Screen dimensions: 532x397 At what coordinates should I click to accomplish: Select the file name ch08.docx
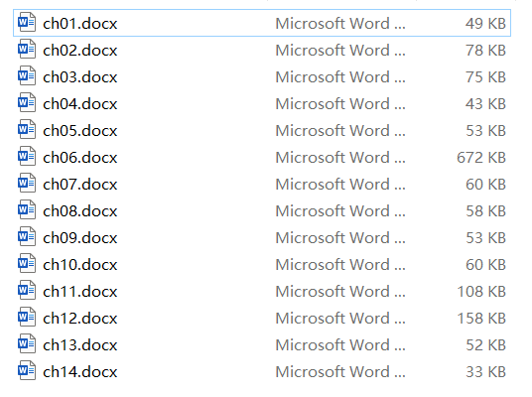80,211
